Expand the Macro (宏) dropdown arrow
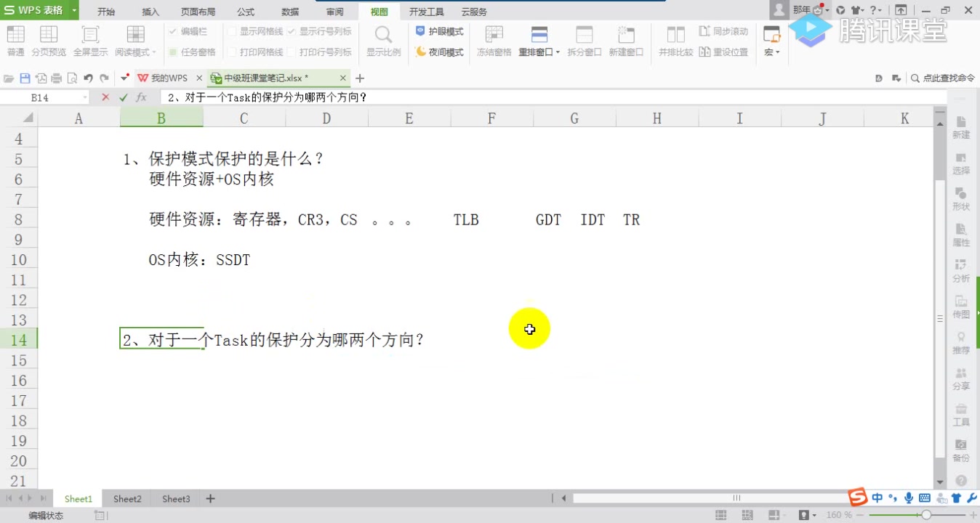Screen dimensions: 980x523 point(777,52)
